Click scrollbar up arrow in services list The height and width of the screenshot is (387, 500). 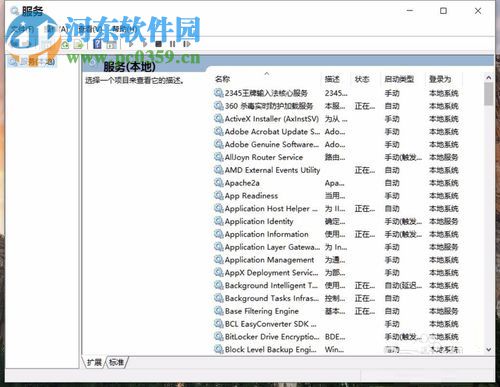489,78
